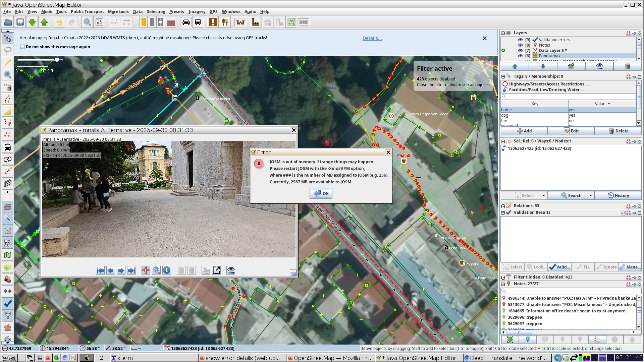Click the Undo arrow in toolbar
Viewport: 644px width, 362px height.
(x=59, y=22)
